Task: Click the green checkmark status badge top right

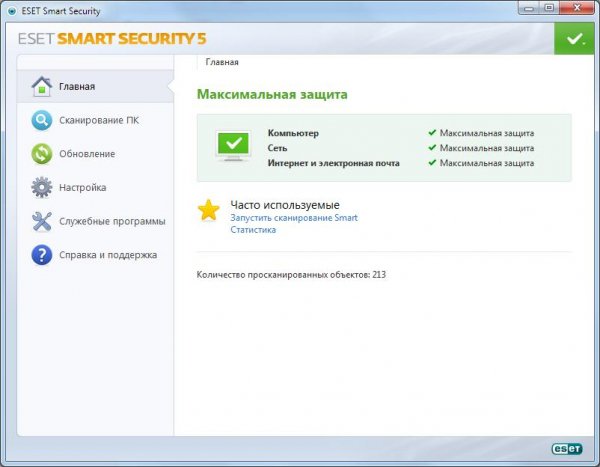Action: 574,38
